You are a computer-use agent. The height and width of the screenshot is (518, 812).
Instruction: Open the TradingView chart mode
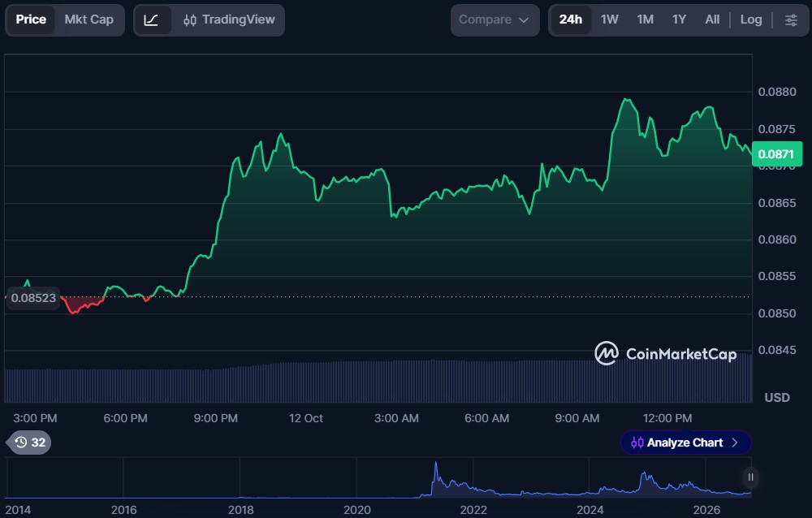click(x=229, y=19)
